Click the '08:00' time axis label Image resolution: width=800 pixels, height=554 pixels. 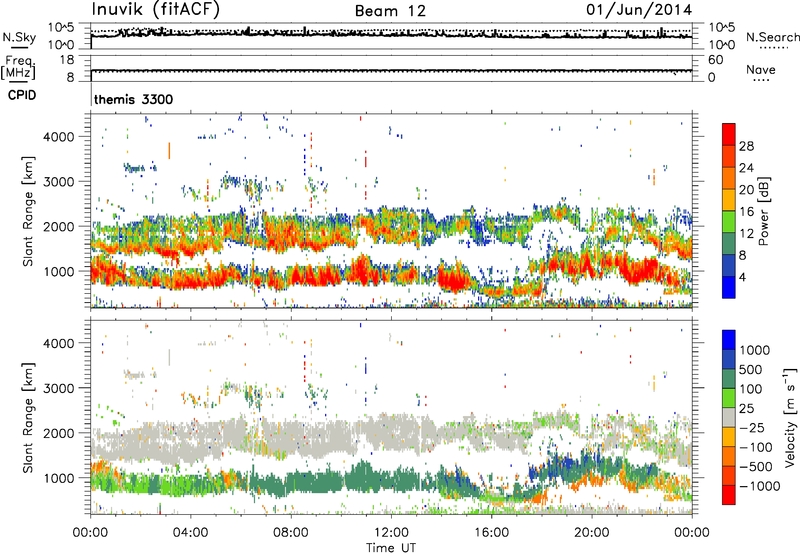pyautogui.click(x=290, y=533)
